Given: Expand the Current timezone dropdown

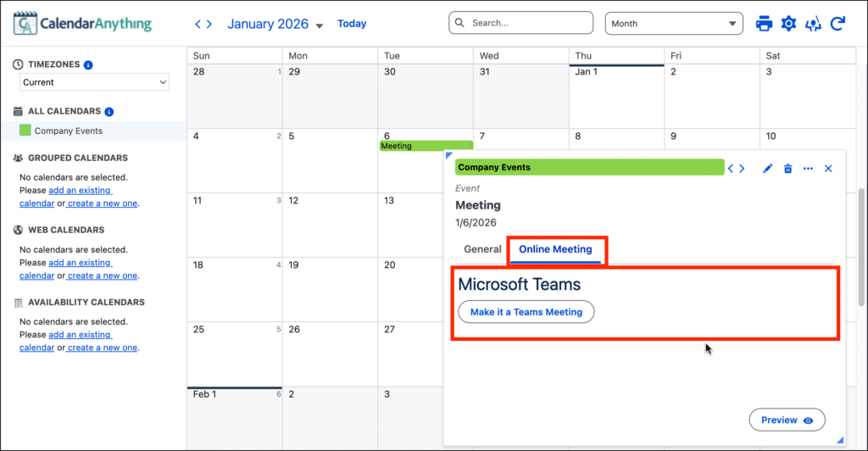Looking at the screenshot, I should click(94, 82).
